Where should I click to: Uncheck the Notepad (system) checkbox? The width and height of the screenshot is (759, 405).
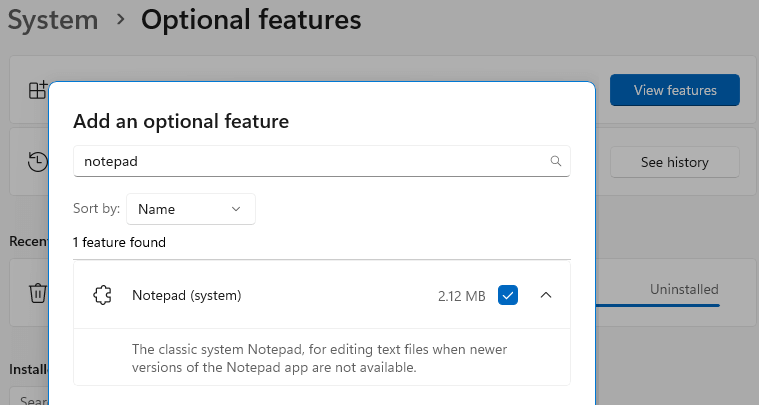pyautogui.click(x=508, y=295)
